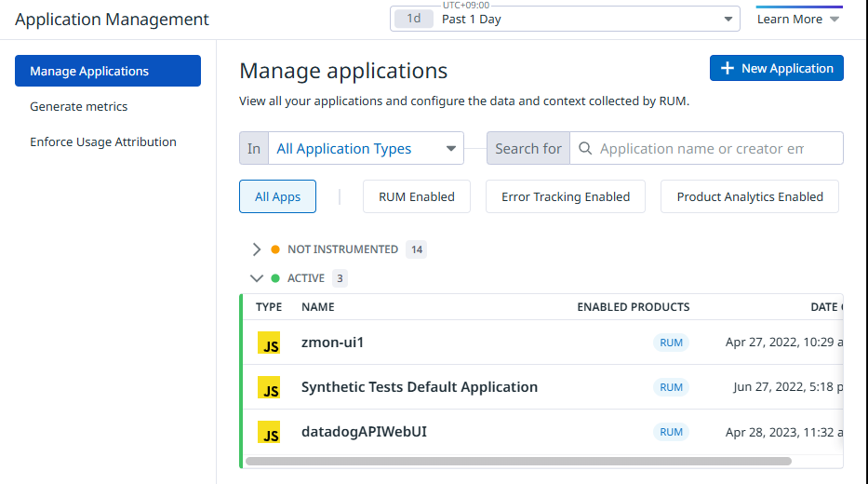The image size is (868, 484).
Task: Expand the Not Instrumented group
Action: click(257, 249)
